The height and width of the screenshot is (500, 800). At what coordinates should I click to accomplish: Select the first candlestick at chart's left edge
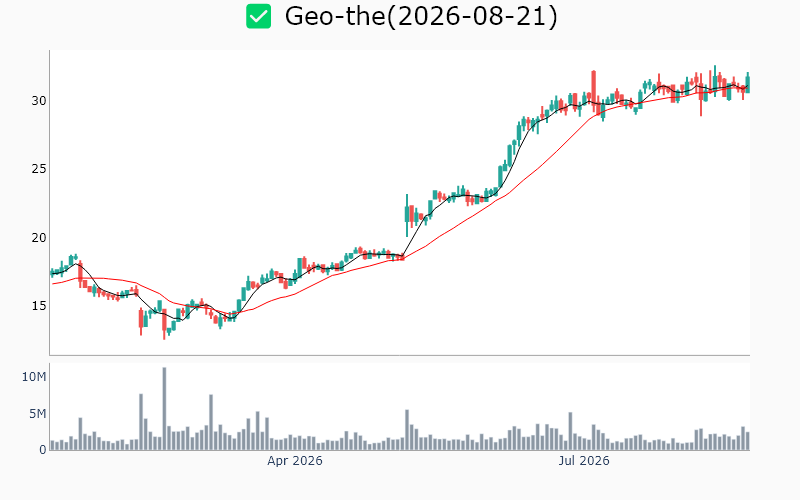(52, 272)
